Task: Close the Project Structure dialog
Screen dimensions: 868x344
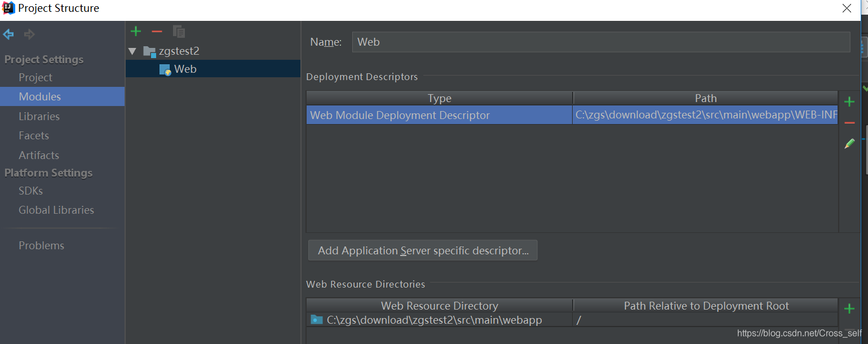Action: (x=847, y=8)
